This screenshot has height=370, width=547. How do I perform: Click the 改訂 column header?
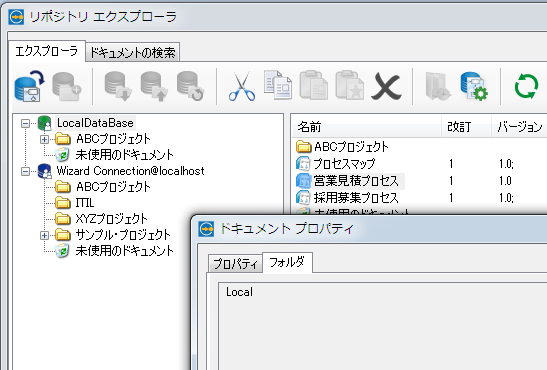(x=466, y=127)
